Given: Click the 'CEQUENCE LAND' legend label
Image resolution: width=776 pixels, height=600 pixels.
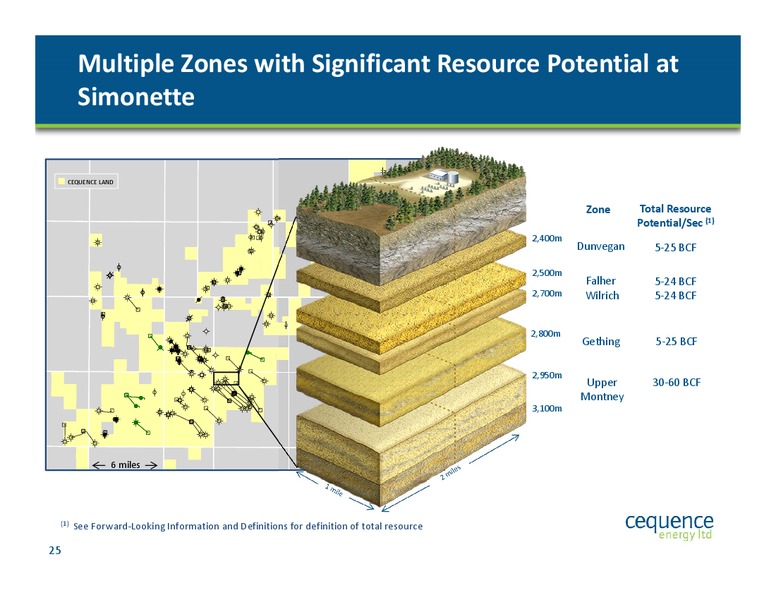Looking at the screenshot, I should (91, 182).
